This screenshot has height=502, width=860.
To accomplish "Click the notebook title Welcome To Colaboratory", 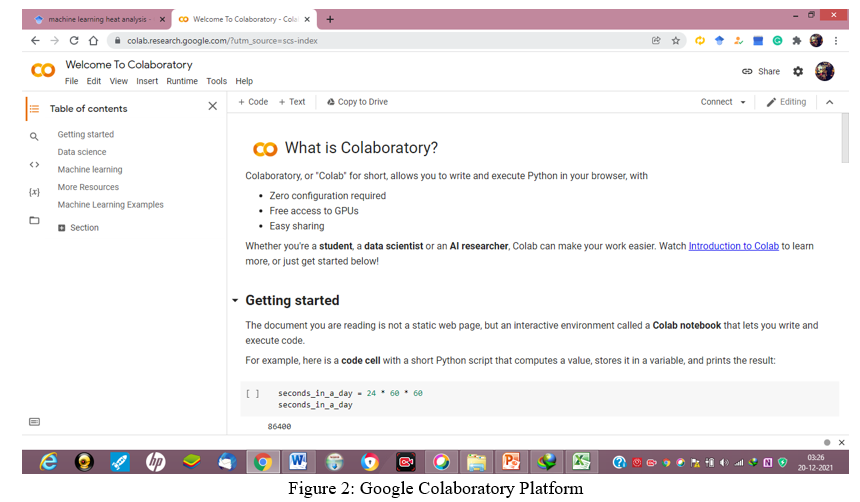I will click(129, 65).
